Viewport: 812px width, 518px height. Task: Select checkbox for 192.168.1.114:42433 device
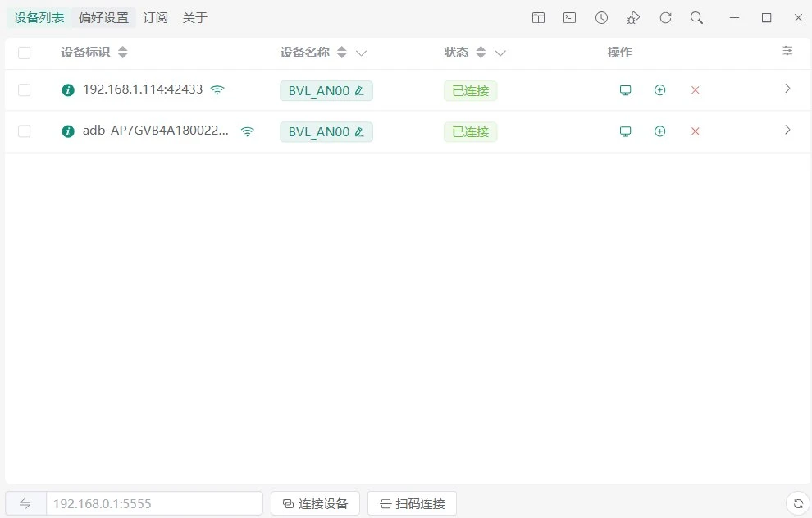tap(25, 90)
